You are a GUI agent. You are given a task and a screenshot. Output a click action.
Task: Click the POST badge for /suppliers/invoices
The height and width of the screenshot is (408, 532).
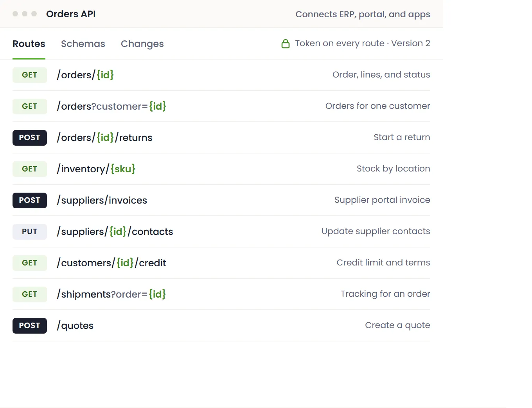pos(30,200)
